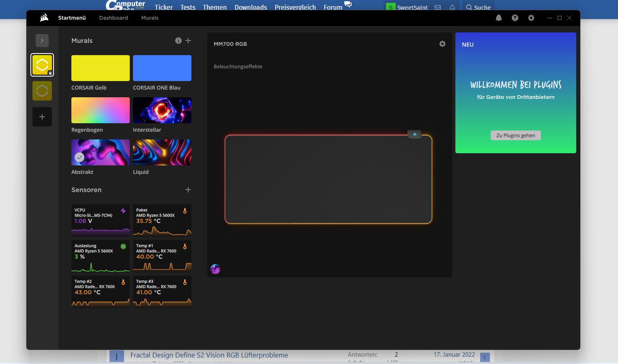This screenshot has height=364, width=618.
Task: Switch to the Murals tab
Action: [150, 18]
